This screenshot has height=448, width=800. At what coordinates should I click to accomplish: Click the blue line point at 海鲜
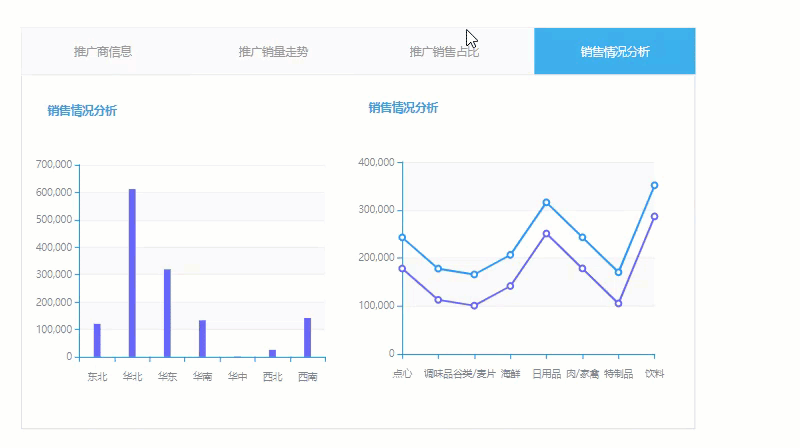[x=510, y=255]
